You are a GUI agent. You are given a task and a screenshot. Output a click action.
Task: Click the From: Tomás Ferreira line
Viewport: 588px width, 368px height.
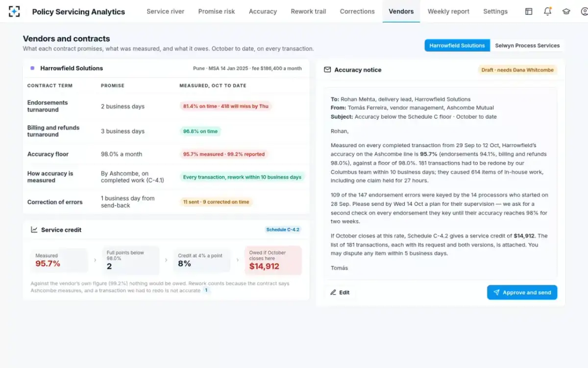(x=412, y=108)
